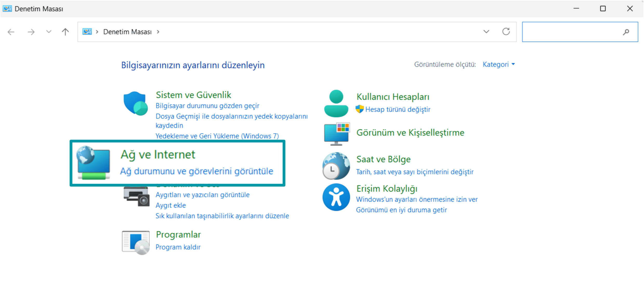Click the up arrow navigation button
The image size is (644, 283).
65,32
